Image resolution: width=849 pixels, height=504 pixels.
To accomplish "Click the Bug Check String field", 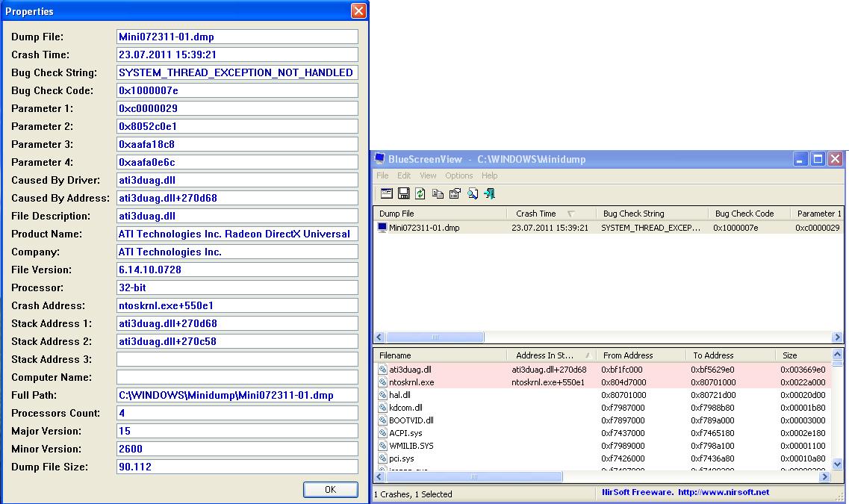I will point(237,72).
